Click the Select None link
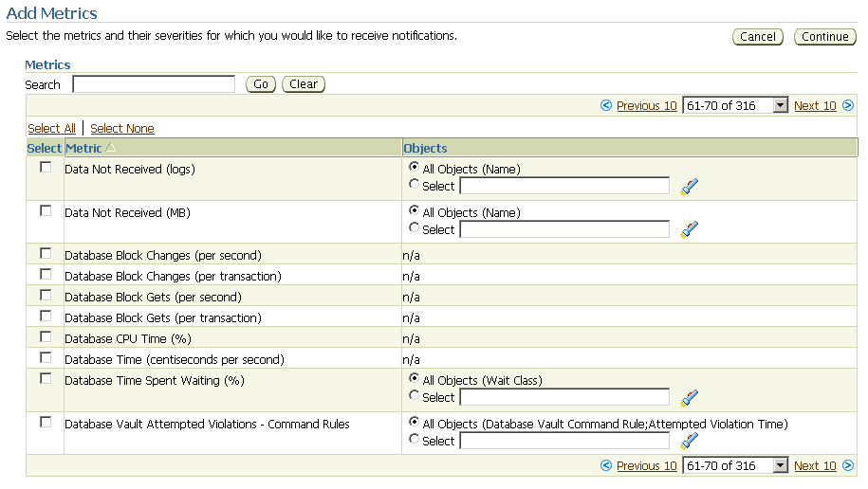This screenshot has width=868, height=489. (x=122, y=129)
